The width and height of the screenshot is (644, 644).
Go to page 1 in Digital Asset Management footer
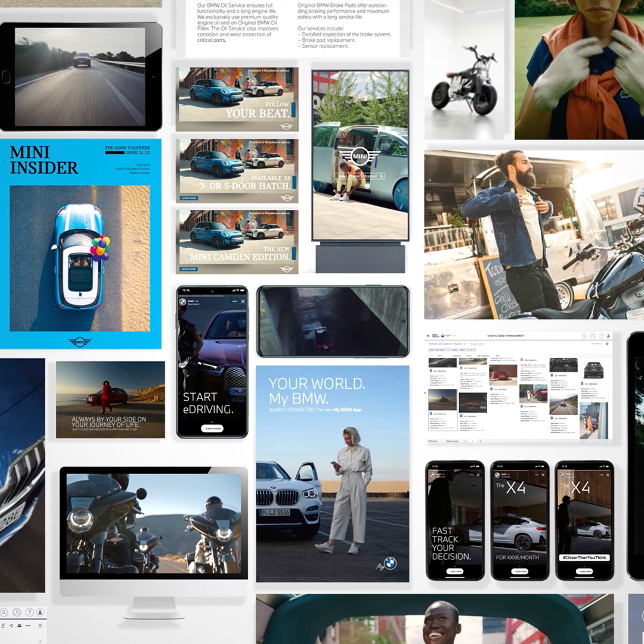click(x=473, y=441)
